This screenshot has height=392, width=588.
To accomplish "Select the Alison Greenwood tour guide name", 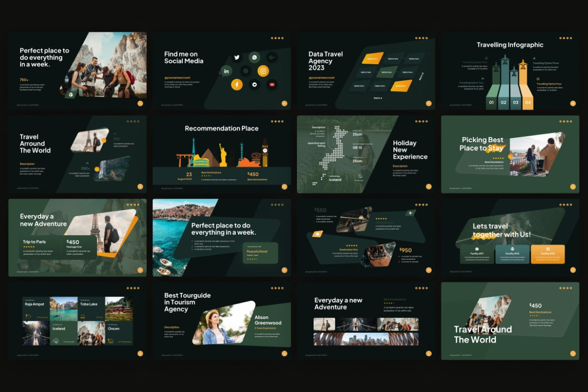I will click(x=268, y=320).
